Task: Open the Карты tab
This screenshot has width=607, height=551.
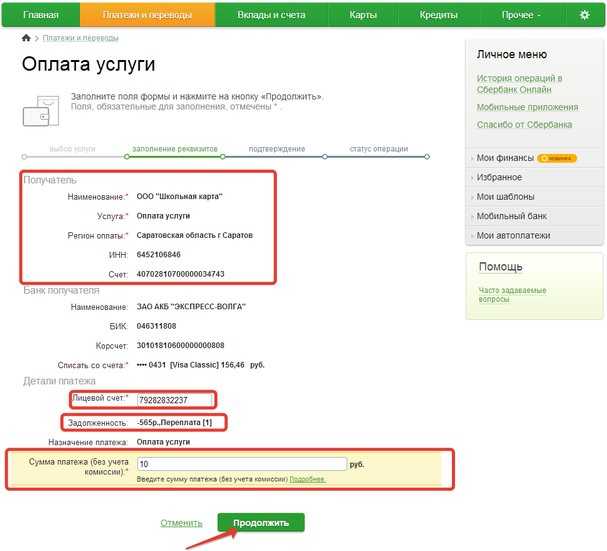Action: pos(363,15)
